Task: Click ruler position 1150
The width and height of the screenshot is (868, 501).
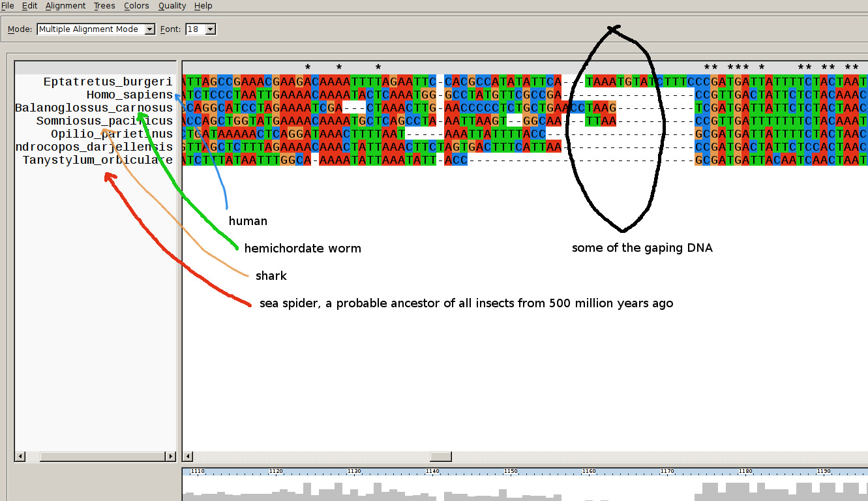Action: pos(511,471)
